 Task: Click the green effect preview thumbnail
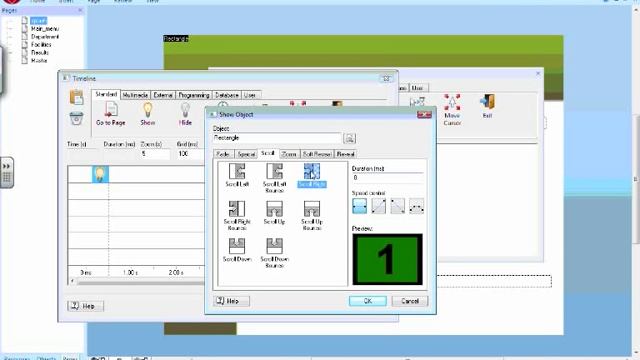pyautogui.click(x=387, y=259)
